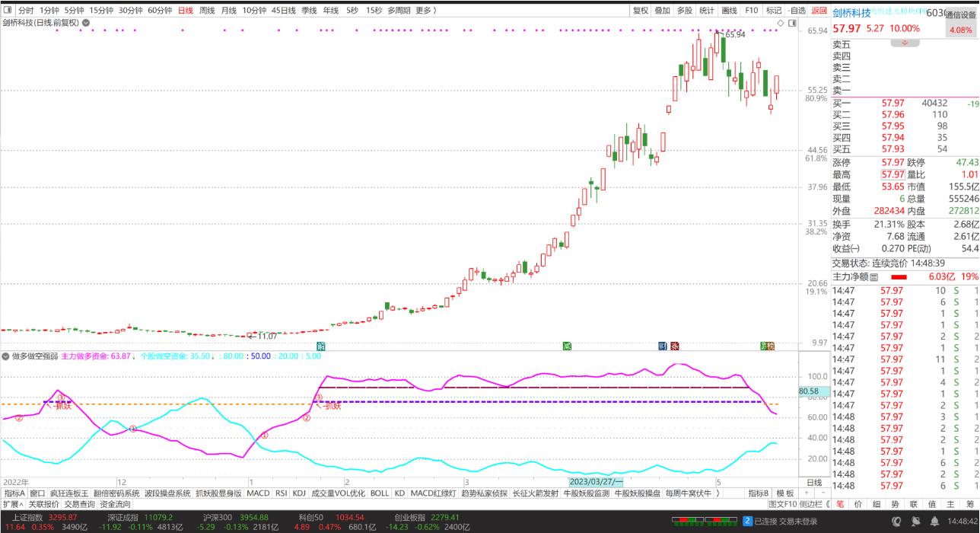Toggle 复权 price adjustment mode
980x533 pixels.
click(x=641, y=11)
